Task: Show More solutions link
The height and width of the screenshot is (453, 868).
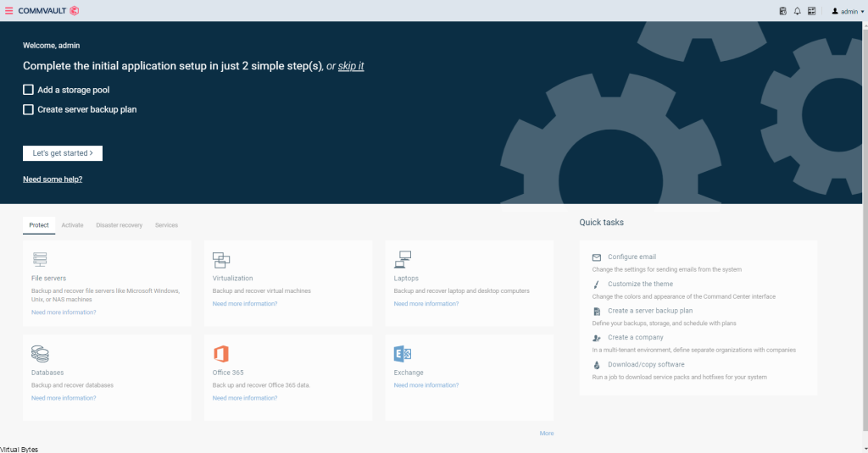Action: point(547,433)
